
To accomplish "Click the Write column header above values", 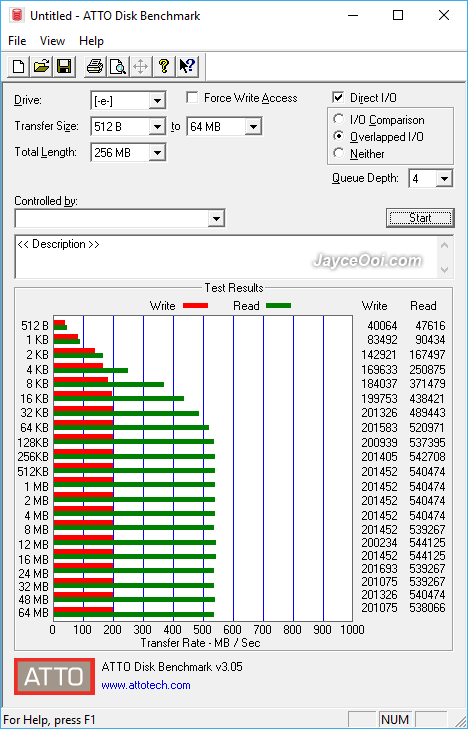I will (375, 306).
